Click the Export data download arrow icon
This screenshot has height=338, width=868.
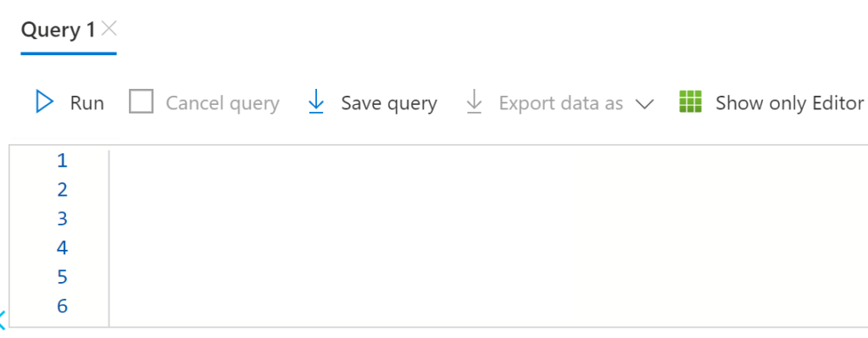[474, 103]
